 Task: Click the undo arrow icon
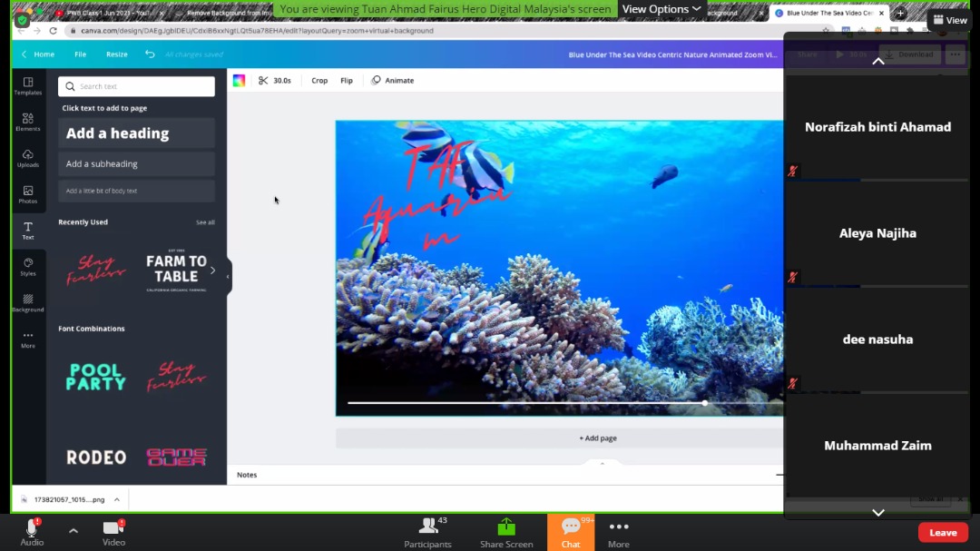click(150, 54)
